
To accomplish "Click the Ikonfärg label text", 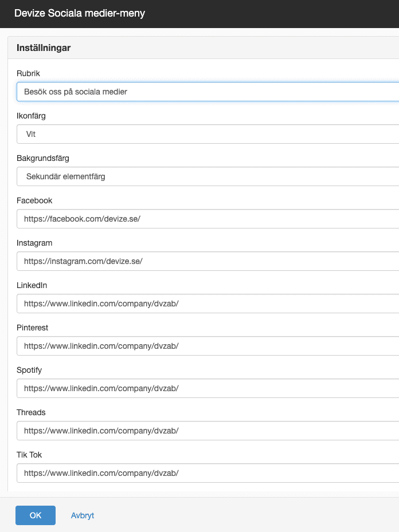I will click(31, 116).
